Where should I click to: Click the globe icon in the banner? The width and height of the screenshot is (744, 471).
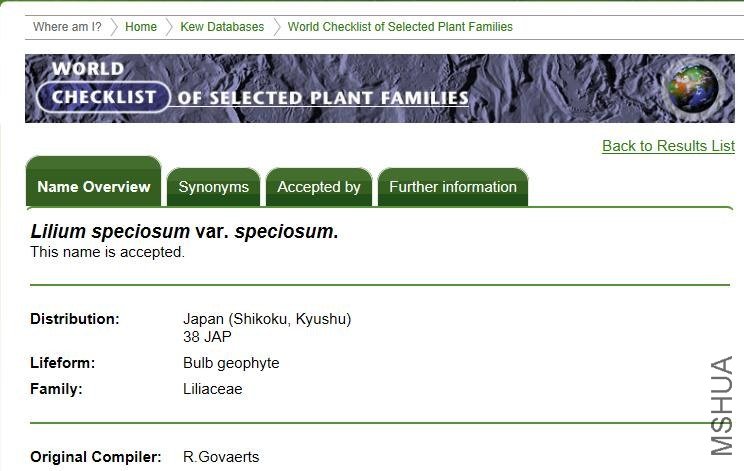(x=692, y=88)
